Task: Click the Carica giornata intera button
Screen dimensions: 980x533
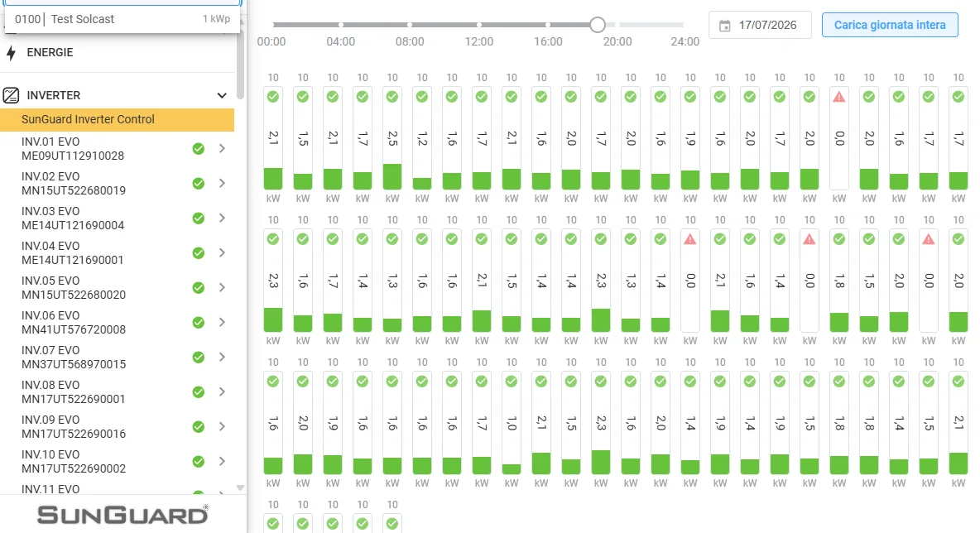Action: tap(890, 25)
